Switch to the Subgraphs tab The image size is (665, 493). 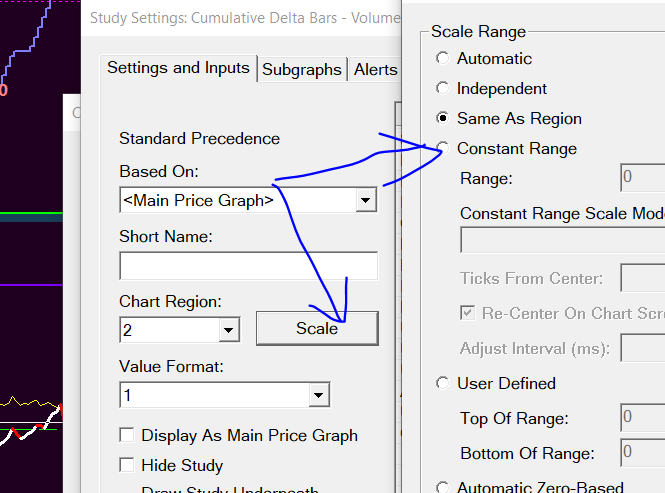[301, 70]
